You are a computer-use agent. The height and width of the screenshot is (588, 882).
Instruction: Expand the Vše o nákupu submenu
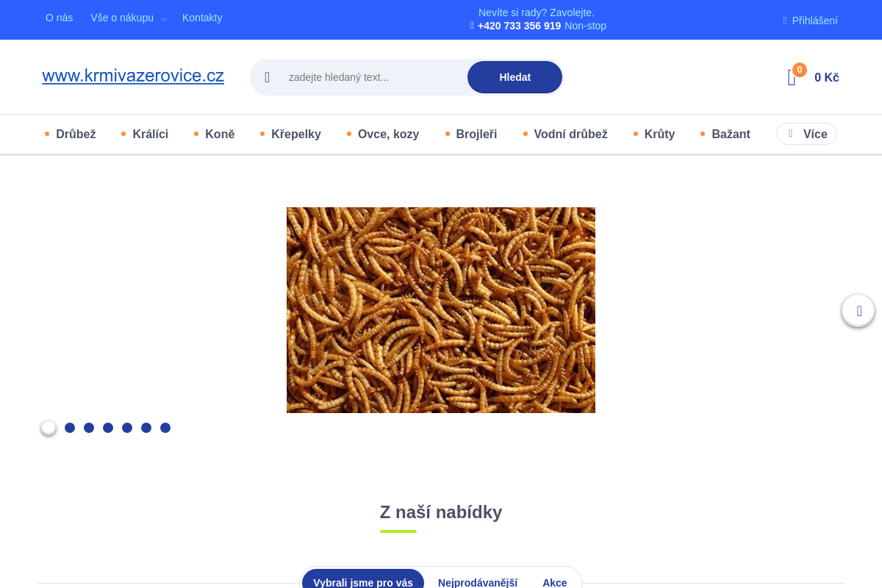tap(164, 18)
